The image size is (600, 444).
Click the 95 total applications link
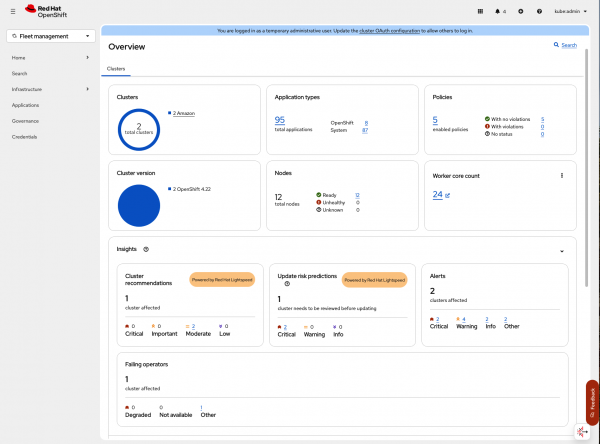280,120
